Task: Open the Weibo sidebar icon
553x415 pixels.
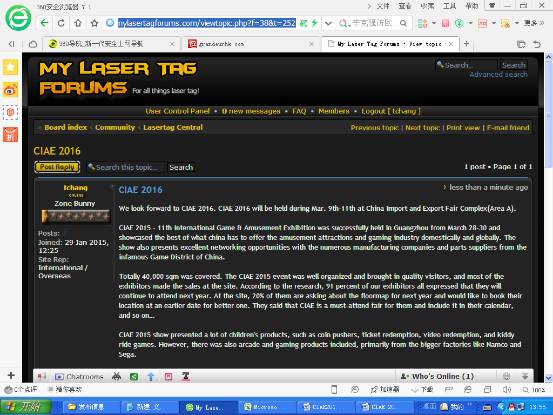Action: pyautogui.click(x=10, y=90)
